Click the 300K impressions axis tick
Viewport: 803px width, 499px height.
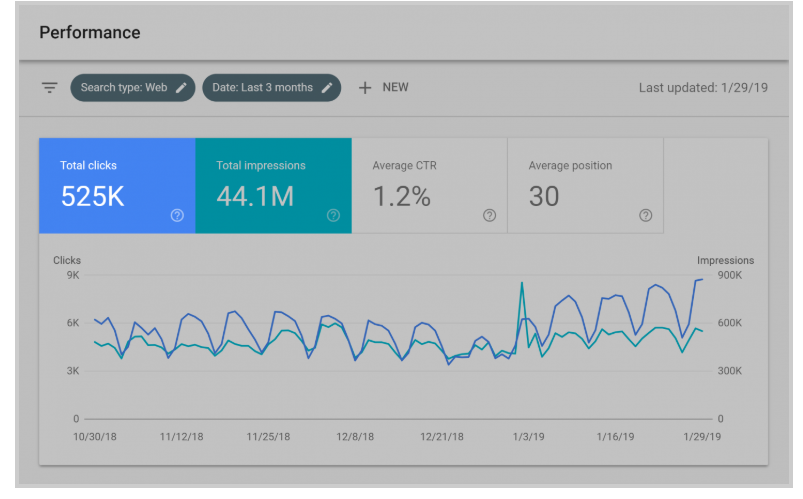pyautogui.click(x=729, y=370)
